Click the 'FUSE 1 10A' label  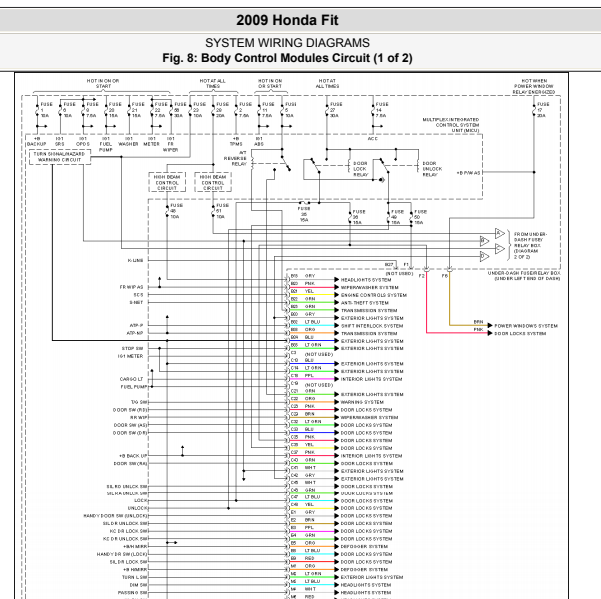pyautogui.click(x=46, y=110)
